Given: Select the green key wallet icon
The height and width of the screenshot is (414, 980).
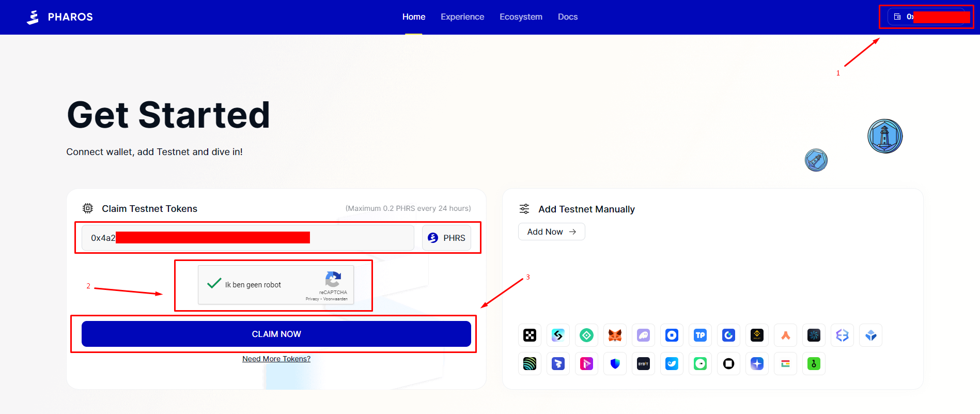Looking at the screenshot, I should pos(814,364).
